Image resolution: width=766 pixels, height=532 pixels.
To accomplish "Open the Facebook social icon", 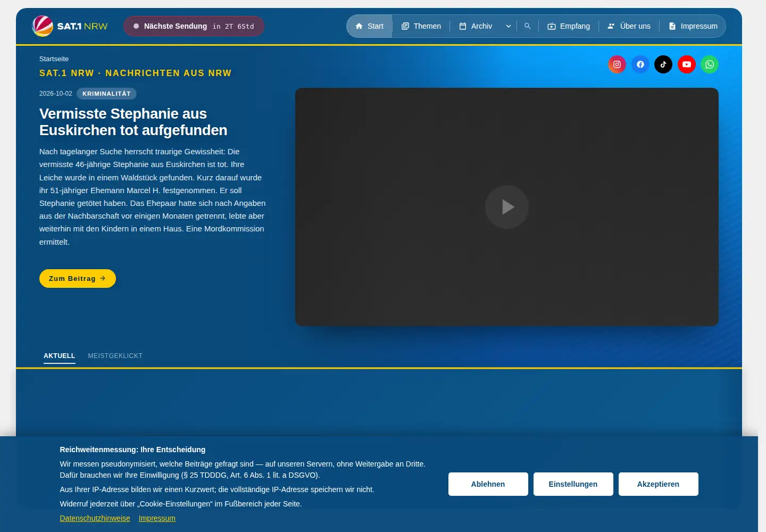I will pos(640,64).
